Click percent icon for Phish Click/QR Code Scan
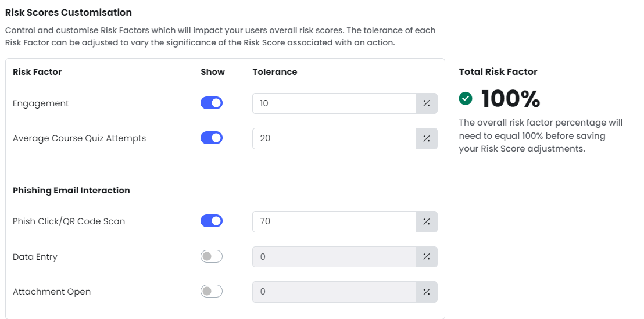The height and width of the screenshot is (319, 644). point(427,222)
